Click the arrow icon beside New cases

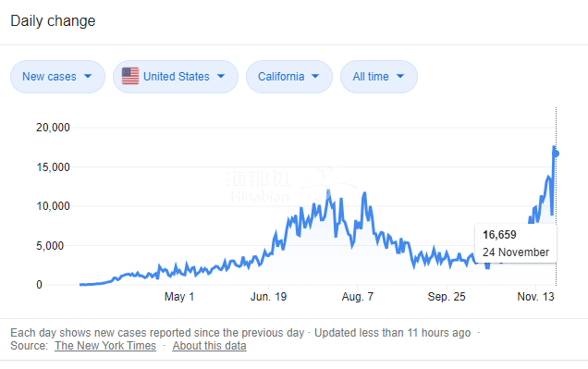click(88, 76)
